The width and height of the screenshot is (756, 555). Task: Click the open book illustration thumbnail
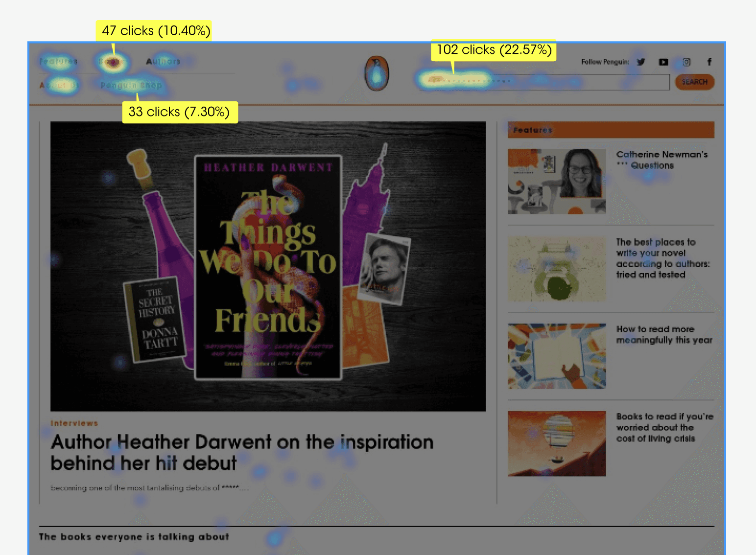pyautogui.click(x=557, y=356)
